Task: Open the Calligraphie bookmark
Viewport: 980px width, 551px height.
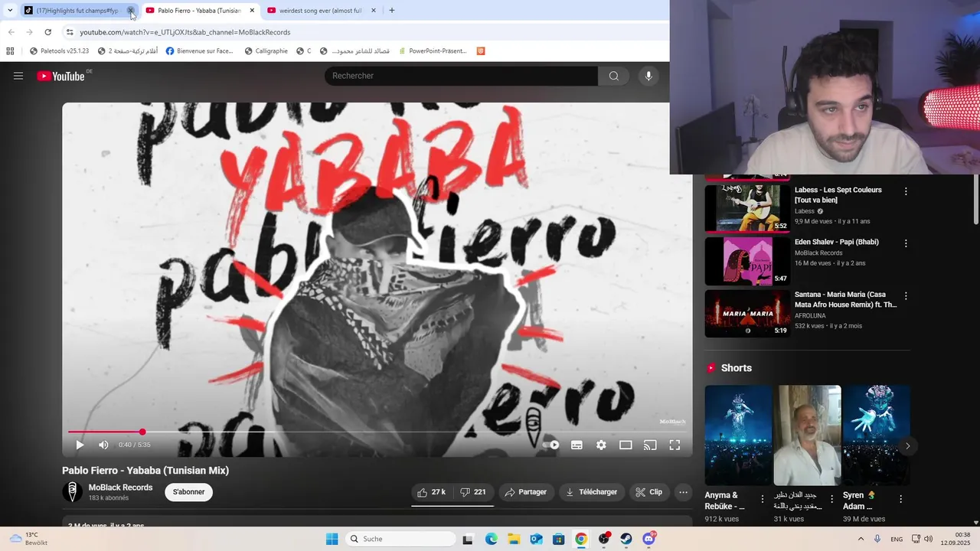Action: 266,51
